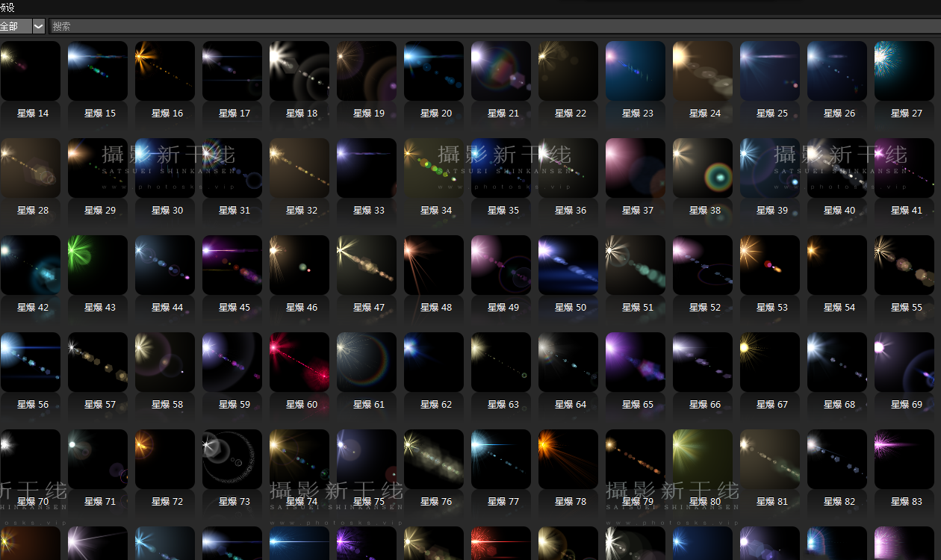Select the 星爆 83 pink streak preset

(904, 459)
